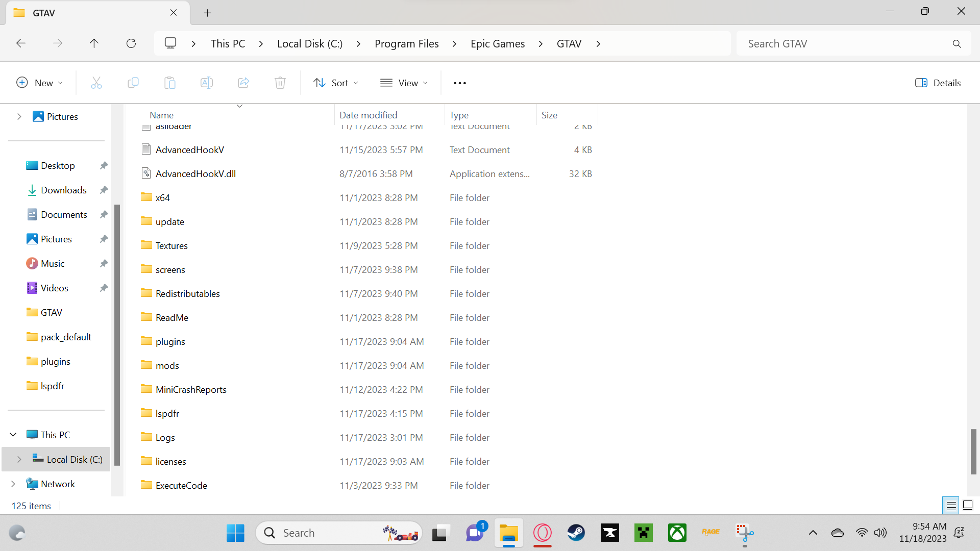The height and width of the screenshot is (551, 980).
Task: Collapse the This PC tree node
Action: [13, 435]
